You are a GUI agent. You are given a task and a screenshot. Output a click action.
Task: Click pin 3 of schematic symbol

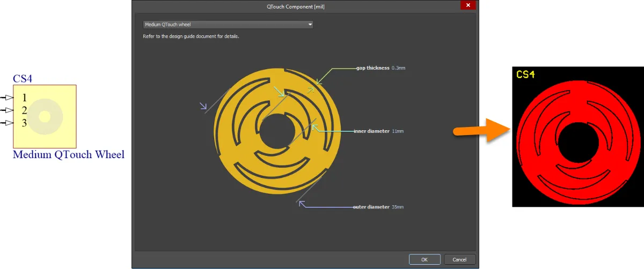tap(8, 123)
